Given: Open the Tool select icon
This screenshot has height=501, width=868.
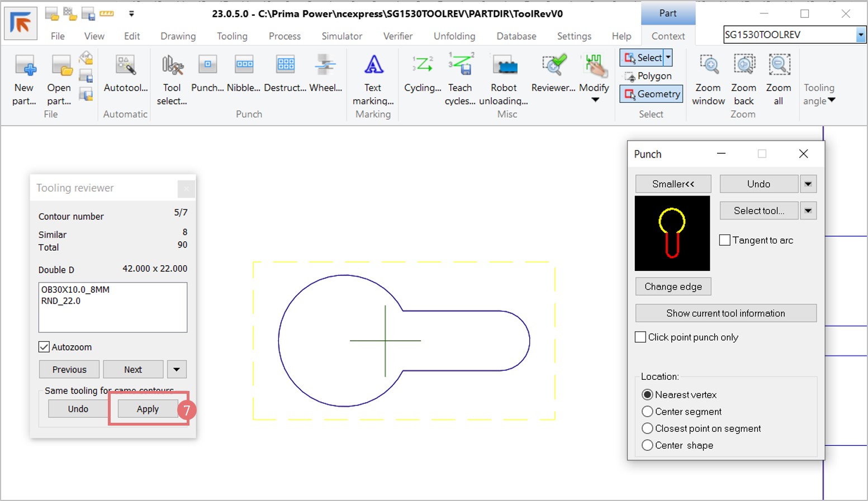Looking at the screenshot, I should click(172, 66).
